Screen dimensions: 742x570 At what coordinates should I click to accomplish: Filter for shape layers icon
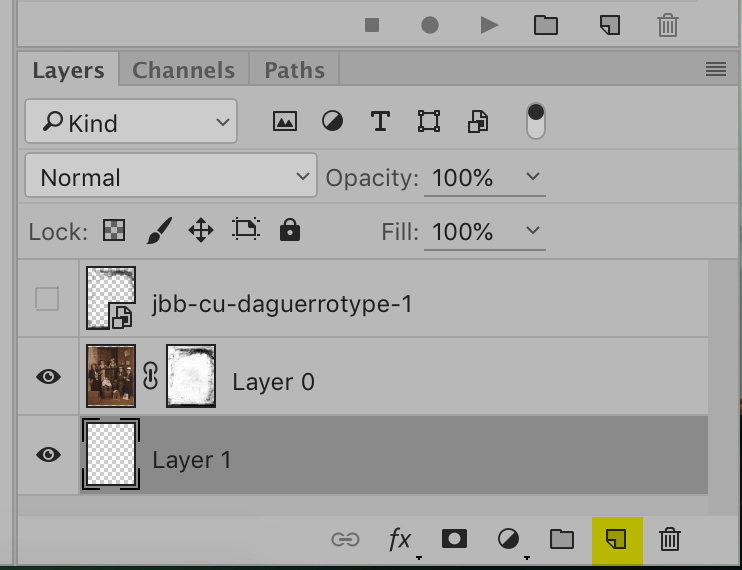pyautogui.click(x=429, y=122)
